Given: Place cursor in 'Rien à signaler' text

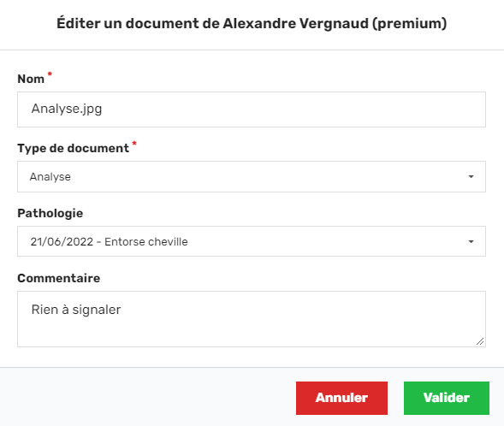Looking at the screenshot, I should [76, 310].
